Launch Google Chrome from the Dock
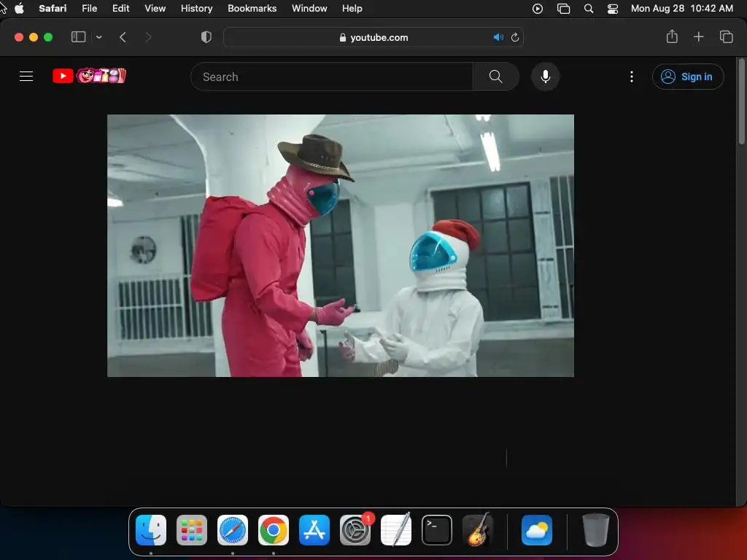This screenshot has height=560, width=747. [x=274, y=530]
